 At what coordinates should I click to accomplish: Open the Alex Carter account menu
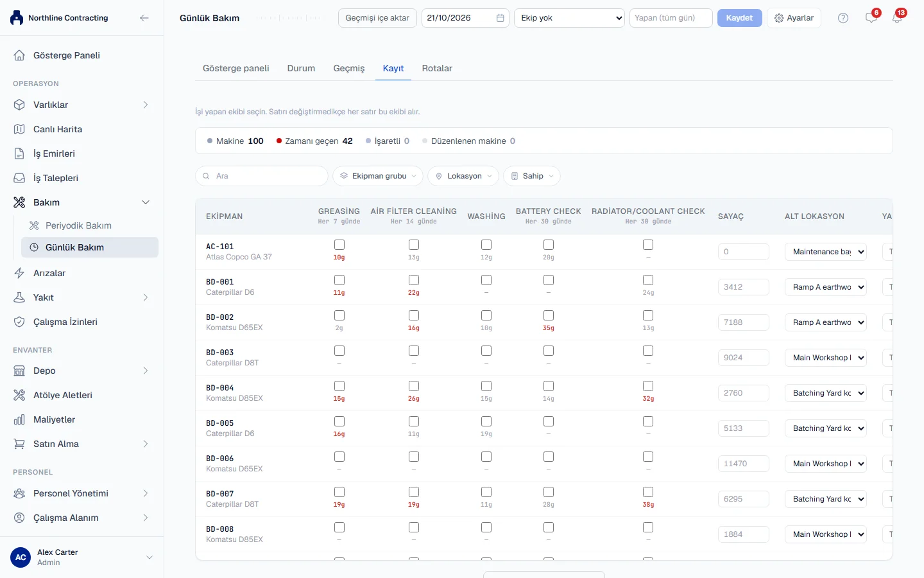81,557
